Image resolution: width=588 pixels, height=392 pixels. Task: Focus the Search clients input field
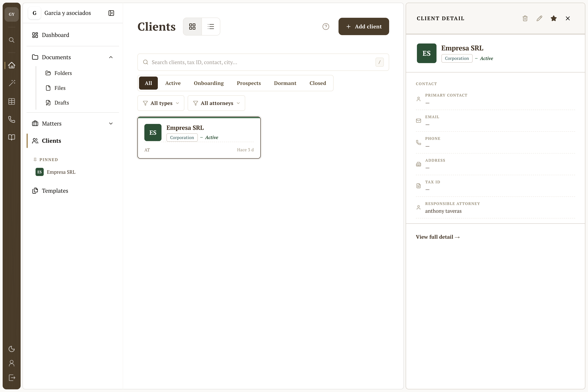coord(263,62)
